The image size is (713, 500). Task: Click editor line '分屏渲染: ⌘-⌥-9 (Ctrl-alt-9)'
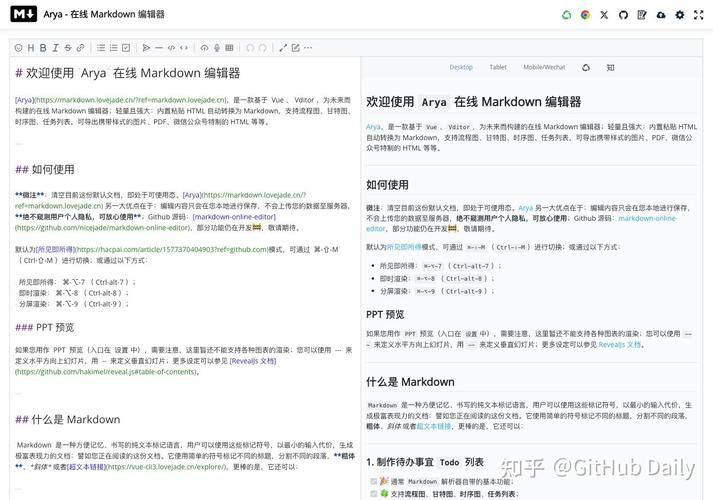pos(74,304)
